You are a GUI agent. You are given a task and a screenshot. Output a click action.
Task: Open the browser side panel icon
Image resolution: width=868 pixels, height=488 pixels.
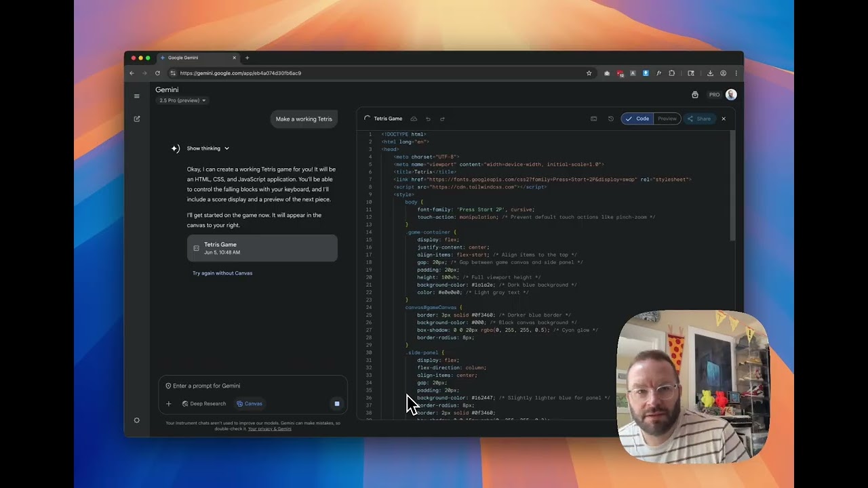point(691,73)
